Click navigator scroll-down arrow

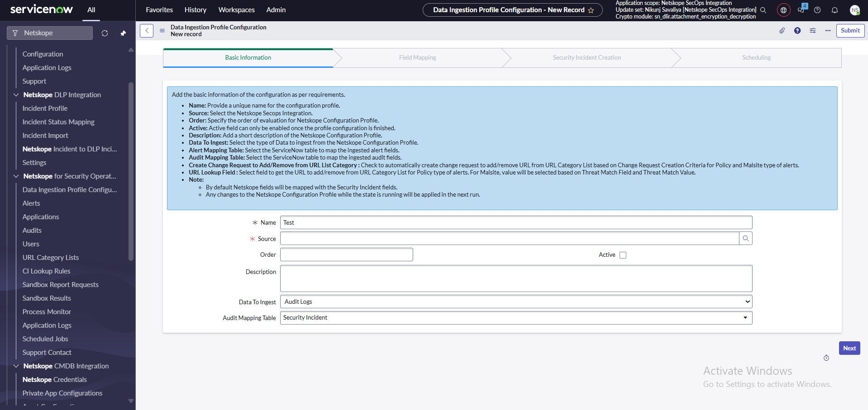(x=131, y=401)
